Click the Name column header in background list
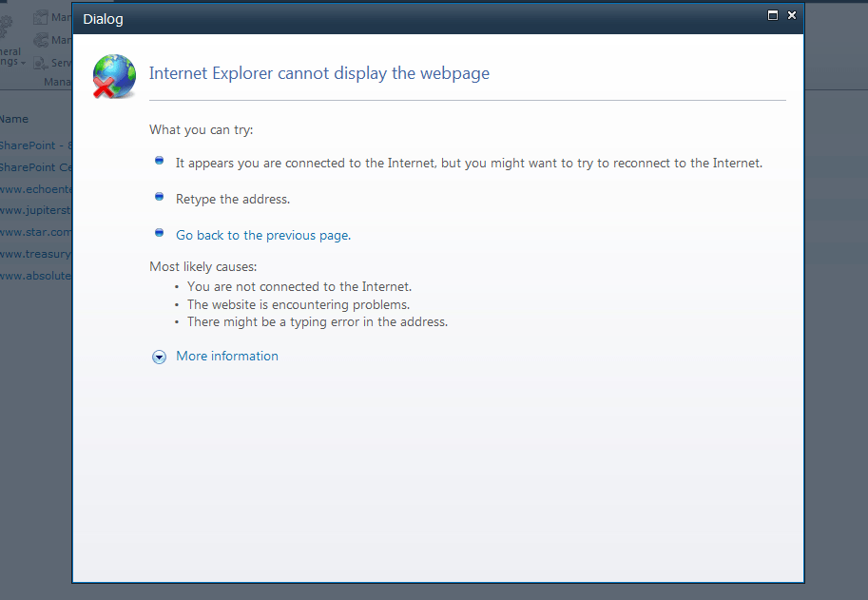 click(14, 119)
